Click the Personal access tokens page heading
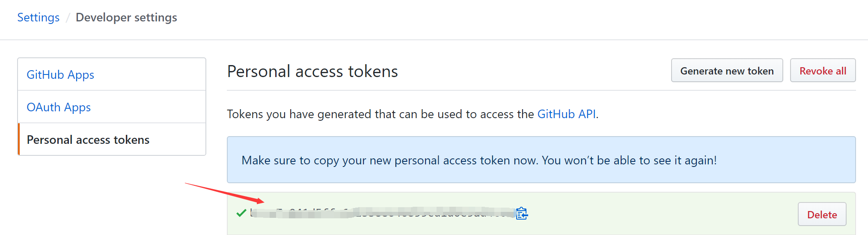Viewport: 868px width, 235px height. coord(312,71)
